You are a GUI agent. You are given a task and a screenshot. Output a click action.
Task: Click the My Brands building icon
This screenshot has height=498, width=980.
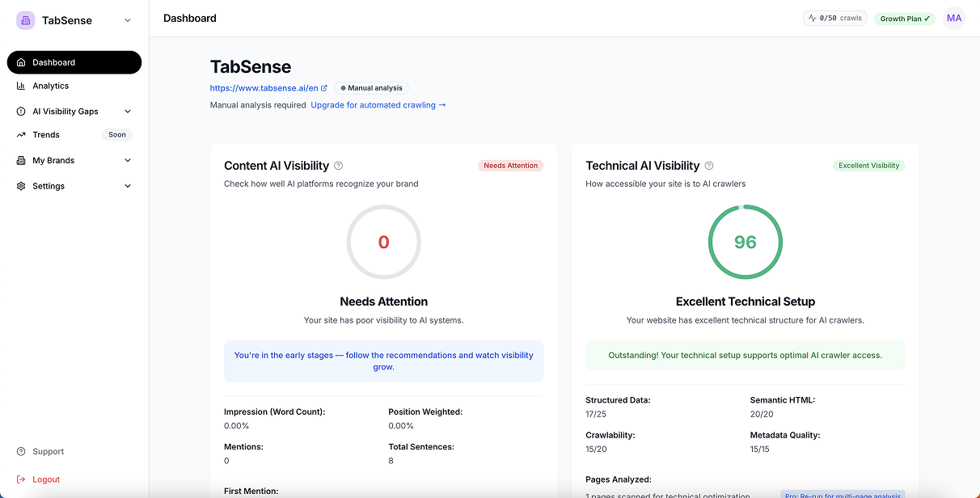[21, 161]
